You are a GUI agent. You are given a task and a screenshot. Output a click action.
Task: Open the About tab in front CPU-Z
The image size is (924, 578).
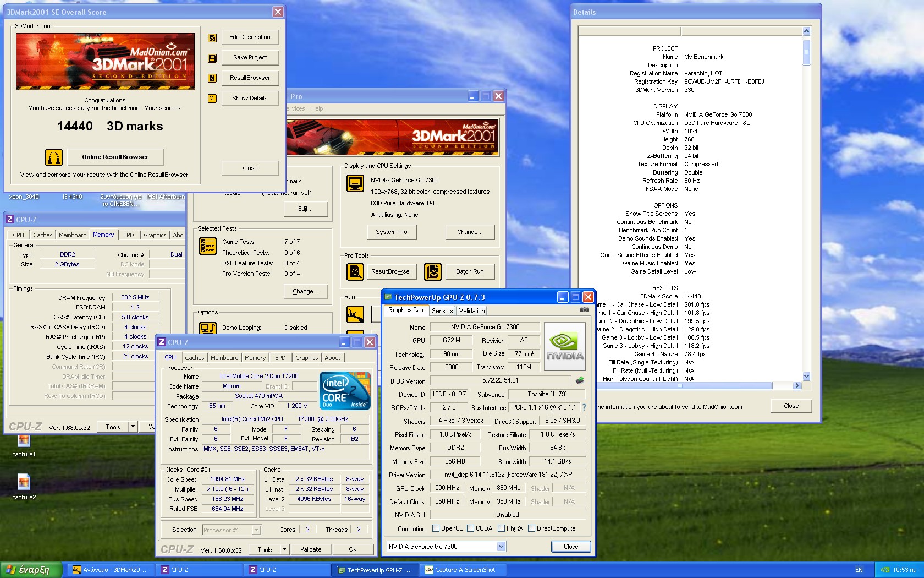[333, 358]
